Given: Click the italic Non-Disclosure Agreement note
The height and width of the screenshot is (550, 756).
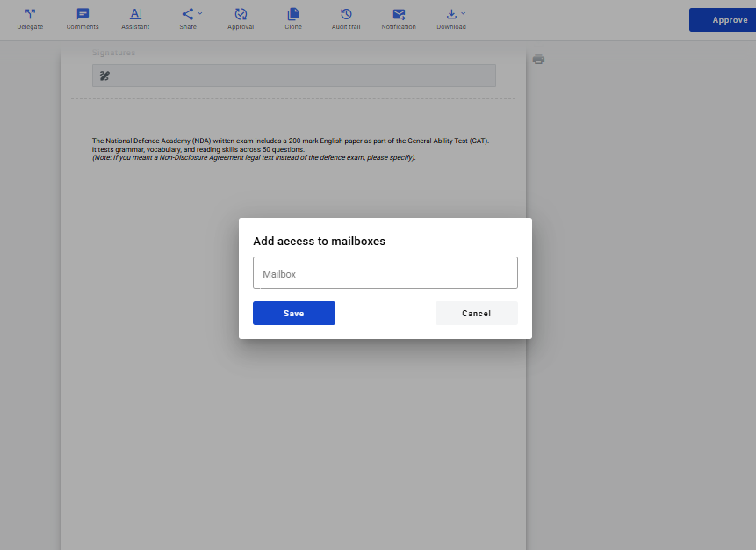Looking at the screenshot, I should coord(254,158).
